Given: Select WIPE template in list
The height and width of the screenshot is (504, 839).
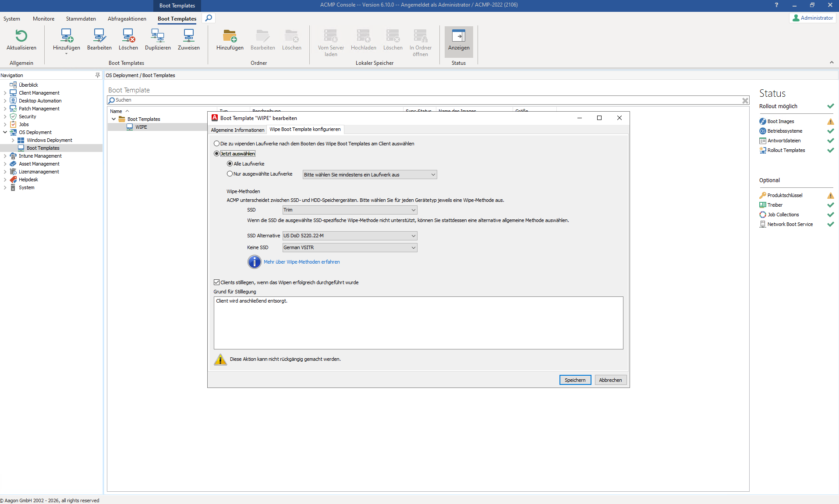Looking at the screenshot, I should 141,127.
